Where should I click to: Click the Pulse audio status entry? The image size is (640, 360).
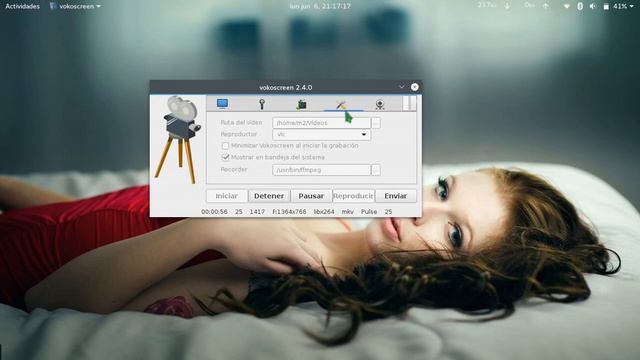click(x=369, y=212)
